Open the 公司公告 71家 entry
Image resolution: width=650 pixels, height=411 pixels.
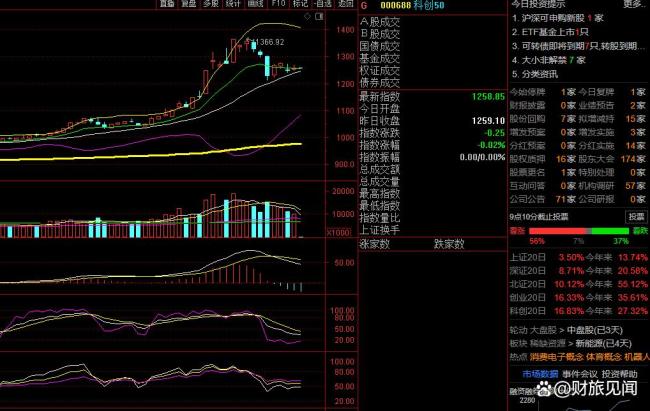(x=543, y=199)
